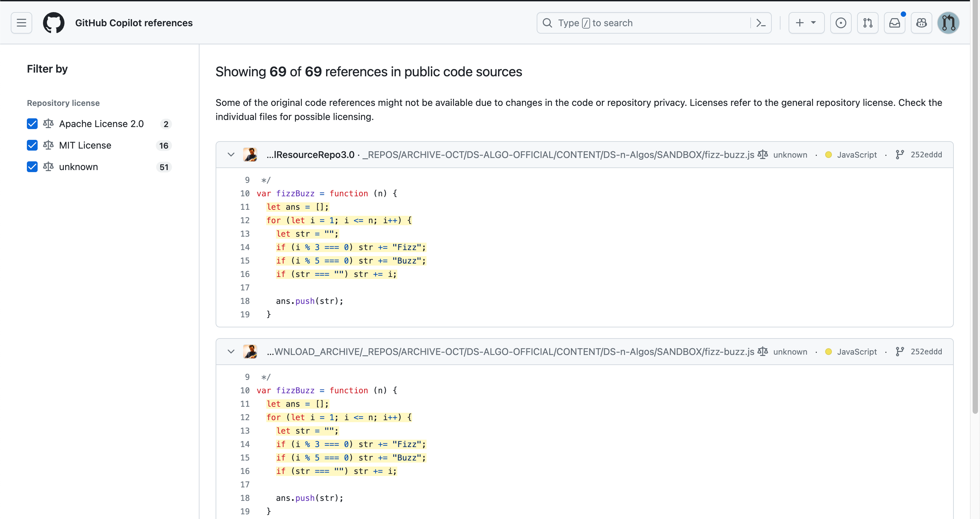Screen dimensions: 980x519
Task: Collapse the first fizz-buzz.js code reference
Action: click(x=230, y=154)
